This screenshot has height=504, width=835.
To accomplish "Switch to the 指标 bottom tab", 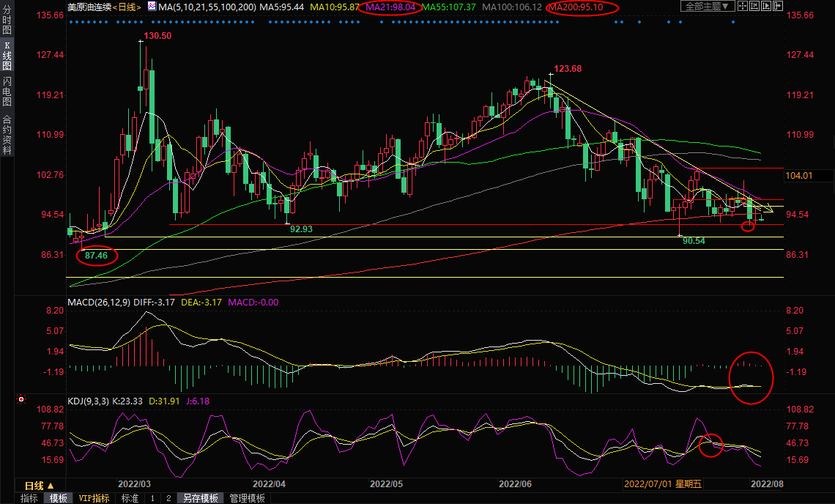I will coord(29,498).
